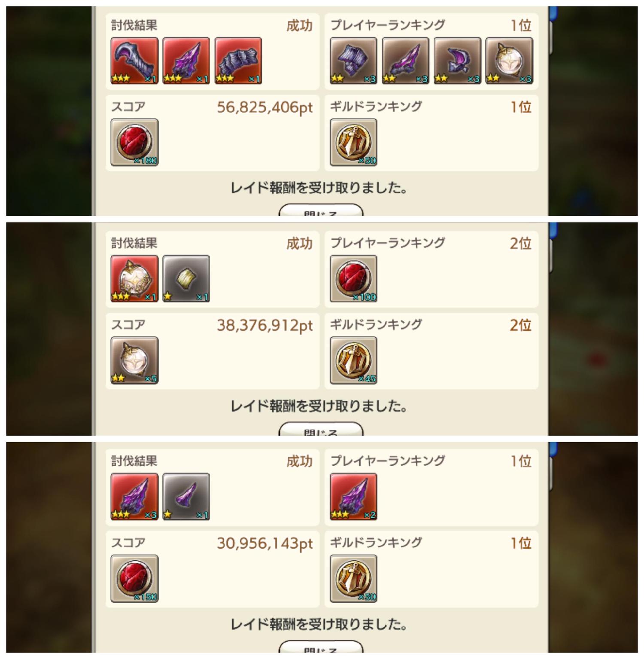Open the red ore ×150 score reward
The height and width of the screenshot is (659, 644).
coord(134,579)
